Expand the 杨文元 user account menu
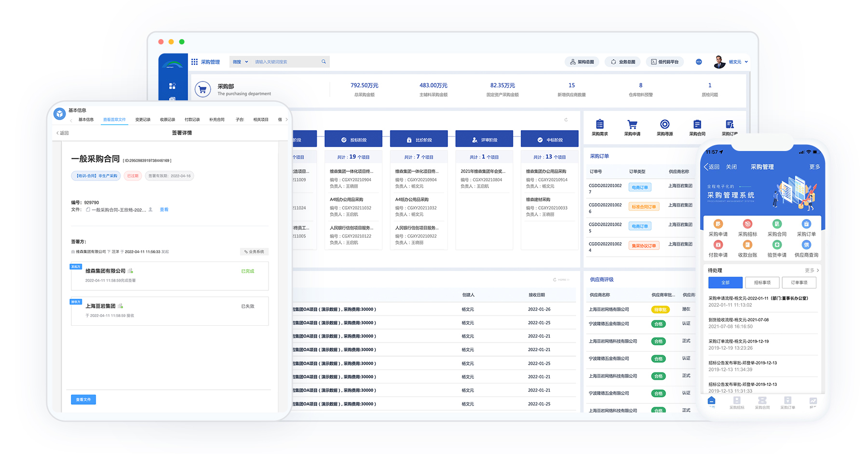 [x=738, y=62]
